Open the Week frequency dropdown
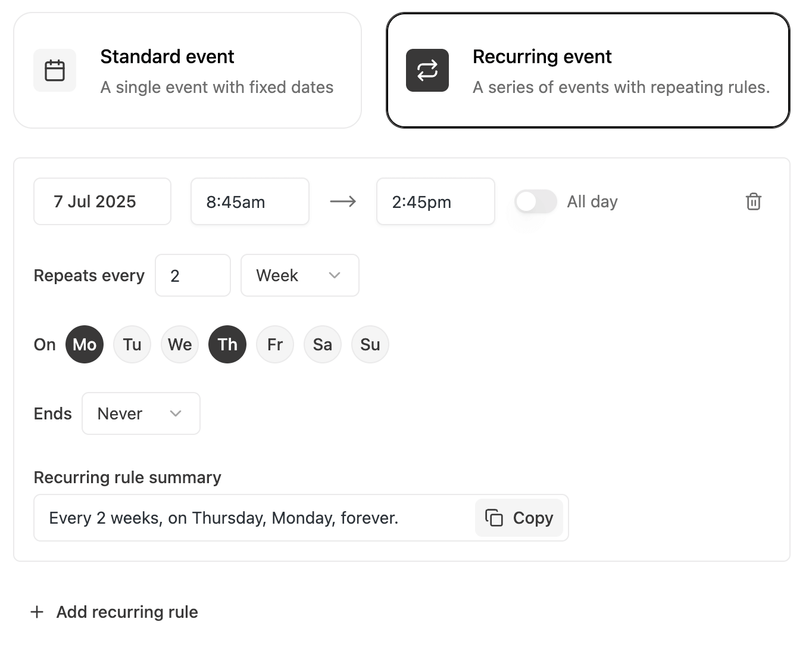 (x=299, y=275)
